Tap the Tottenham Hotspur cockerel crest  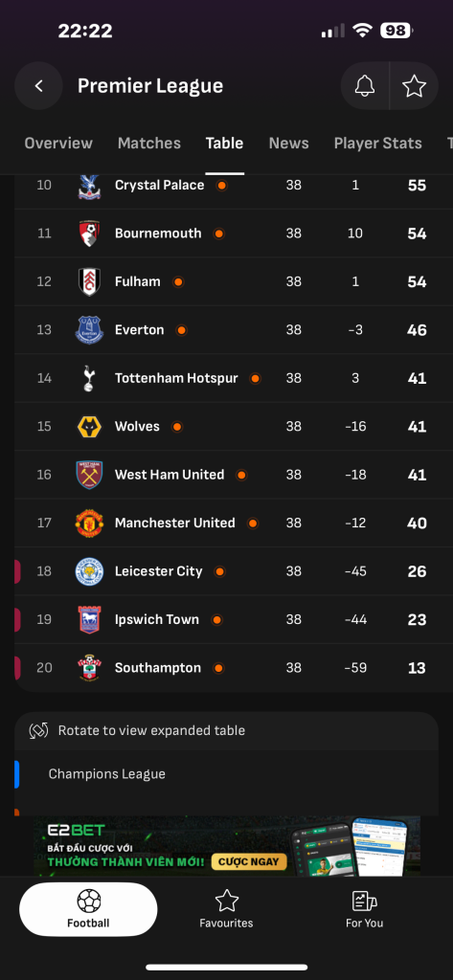tap(89, 378)
